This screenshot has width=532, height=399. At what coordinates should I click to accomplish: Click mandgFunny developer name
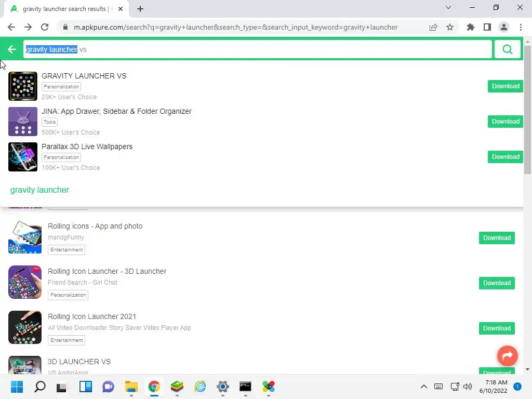click(66, 237)
